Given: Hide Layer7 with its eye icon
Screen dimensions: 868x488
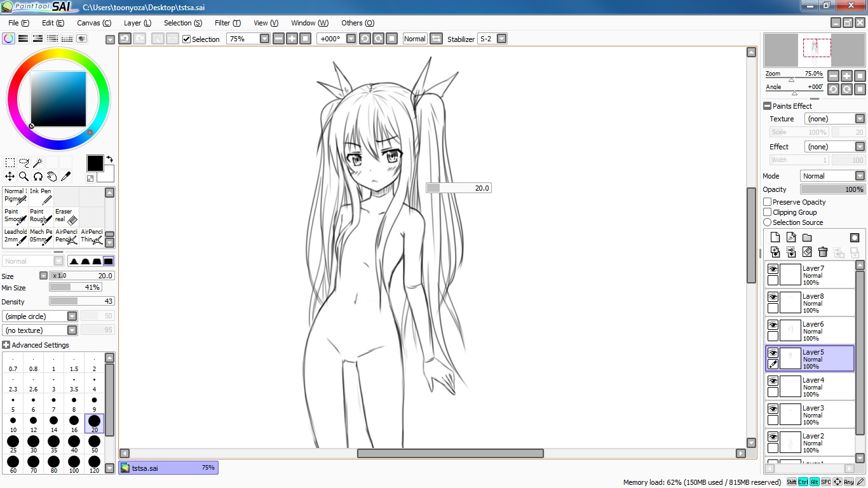Looking at the screenshot, I should [773, 269].
